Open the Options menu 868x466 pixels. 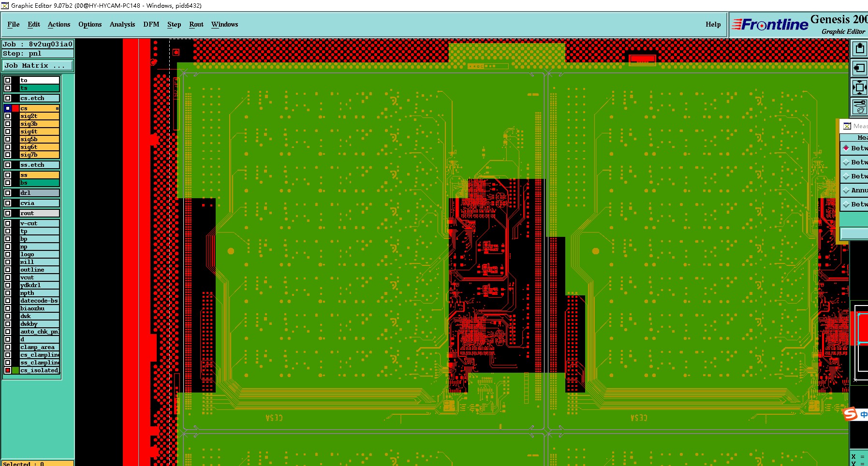[x=90, y=24]
